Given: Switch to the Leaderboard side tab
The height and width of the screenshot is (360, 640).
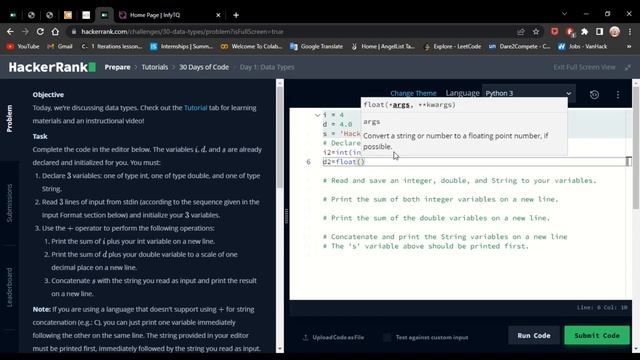Looking at the screenshot, I should [x=9, y=287].
